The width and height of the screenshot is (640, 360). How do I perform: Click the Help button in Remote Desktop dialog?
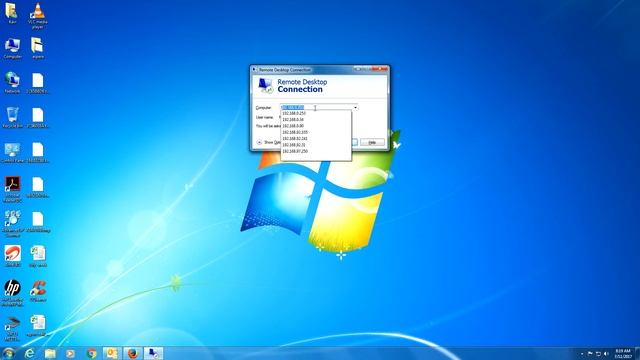372,142
